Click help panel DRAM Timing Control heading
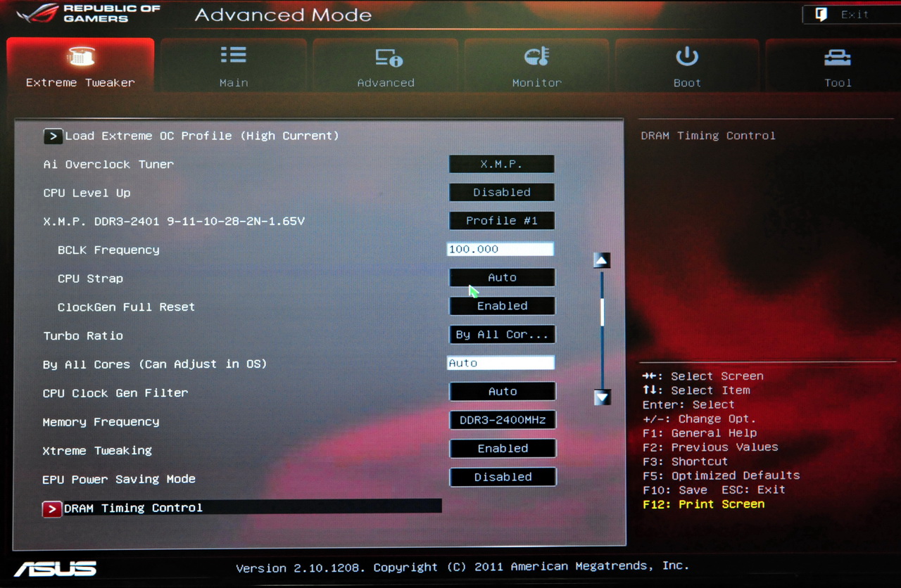Viewport: 901px width, 588px height. 708,136
